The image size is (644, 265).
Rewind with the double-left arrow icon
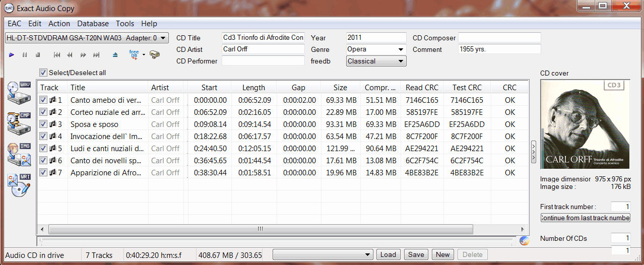click(70, 54)
